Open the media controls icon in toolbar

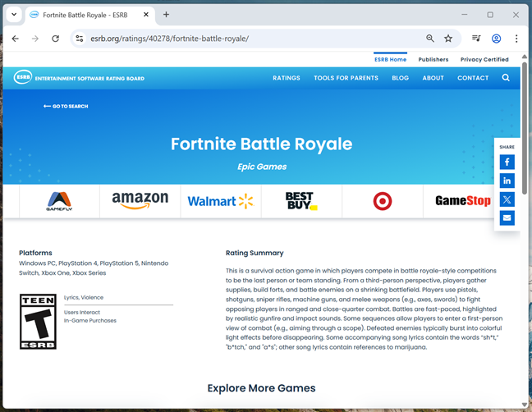coord(476,39)
